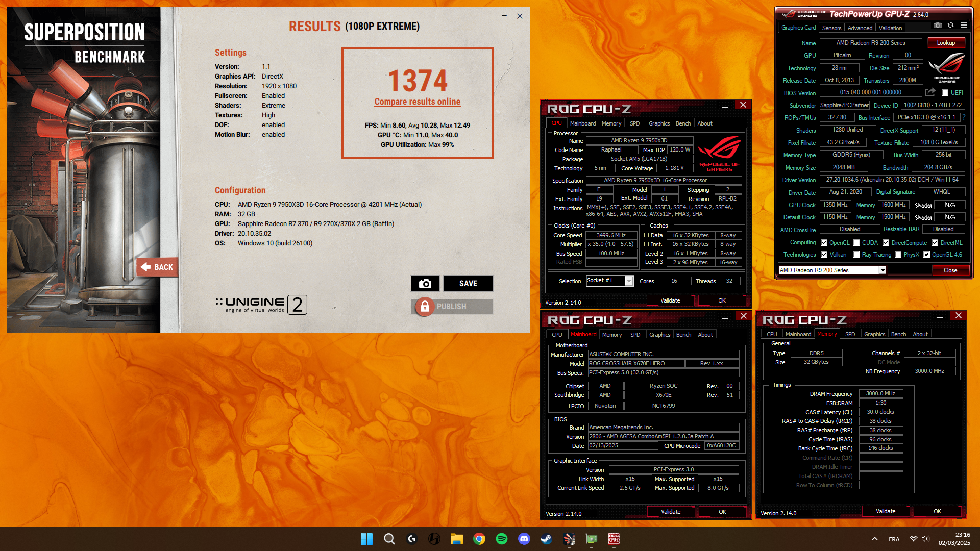
Task: Open the AMD Radeon R9 200 Series dropdown
Action: (832, 270)
